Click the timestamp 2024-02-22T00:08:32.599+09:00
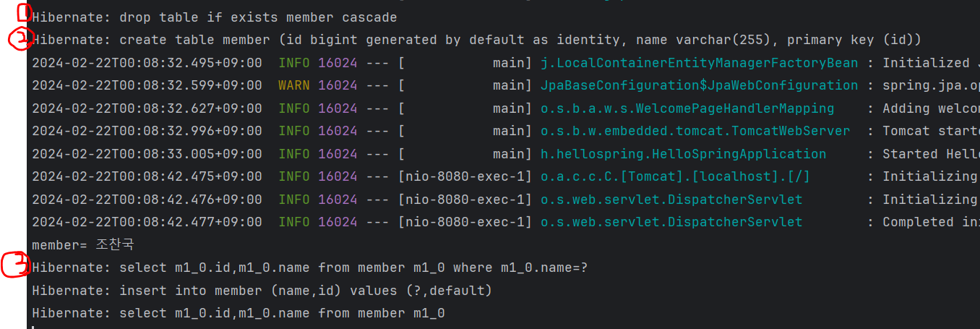This screenshot has width=980, height=329. 147,85
